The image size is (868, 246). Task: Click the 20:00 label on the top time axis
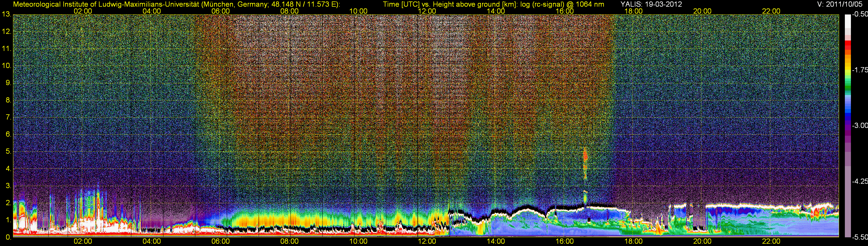[702, 11]
